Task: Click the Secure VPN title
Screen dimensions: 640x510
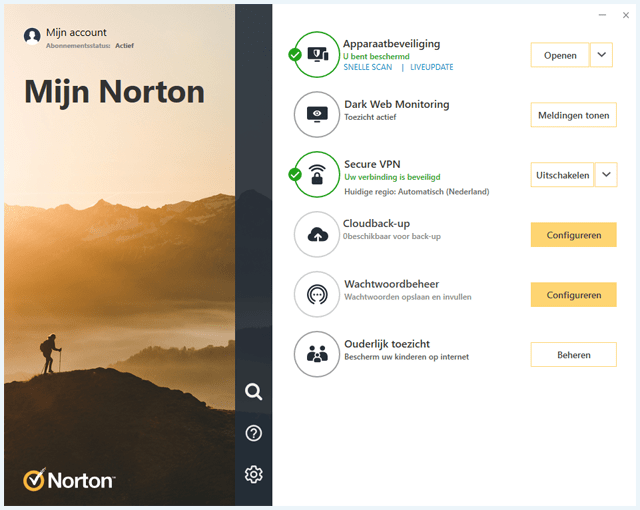Action: (x=372, y=164)
